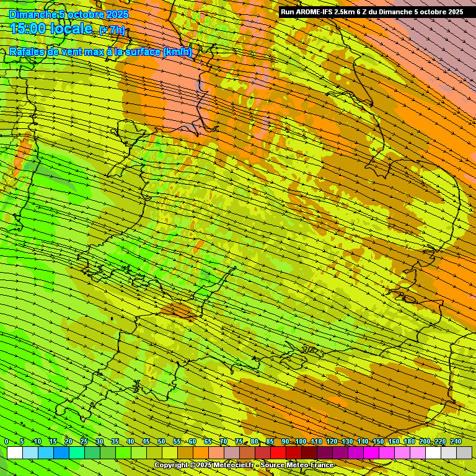Choose the mint green 20 km/h swatch
476x476 pixels.
click(77, 453)
